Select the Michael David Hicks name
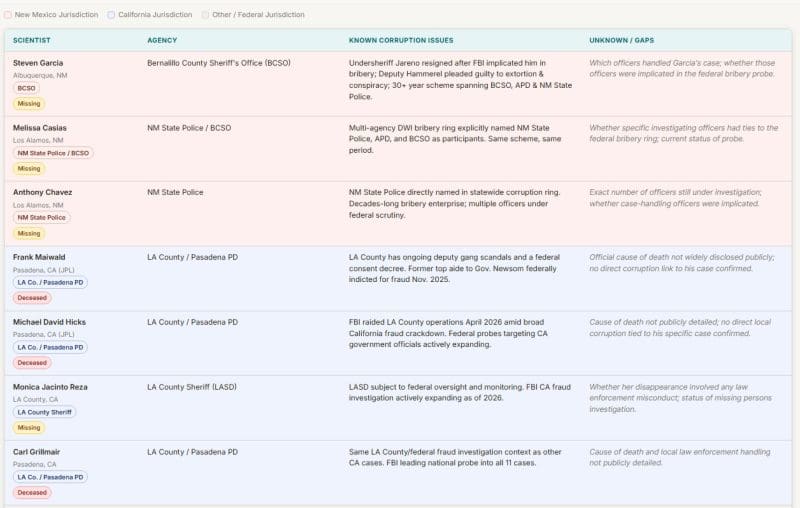 [49, 322]
